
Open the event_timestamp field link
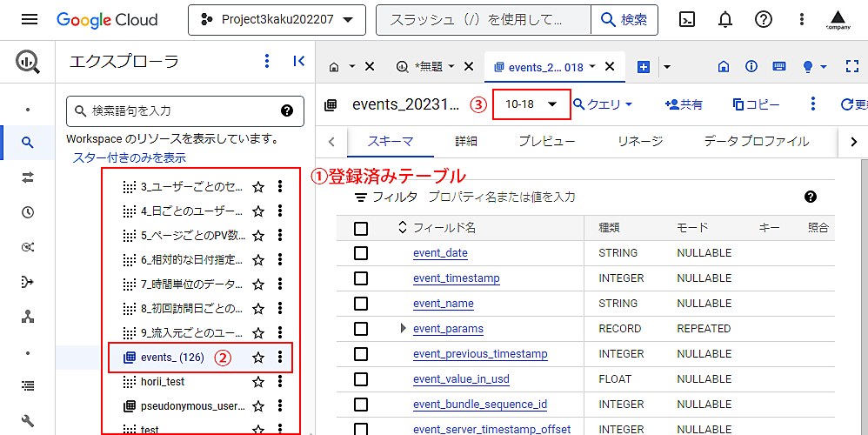coord(456,278)
